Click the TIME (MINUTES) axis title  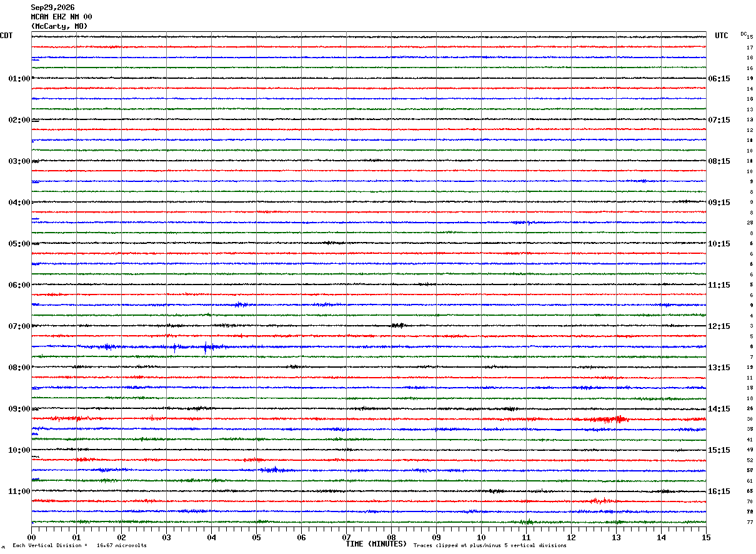376,544
